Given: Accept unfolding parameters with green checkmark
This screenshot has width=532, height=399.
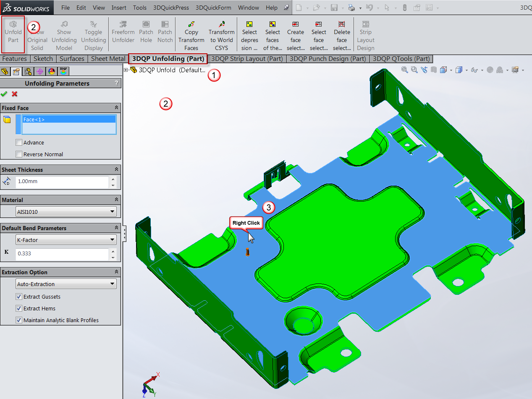Looking at the screenshot, I should point(4,94).
